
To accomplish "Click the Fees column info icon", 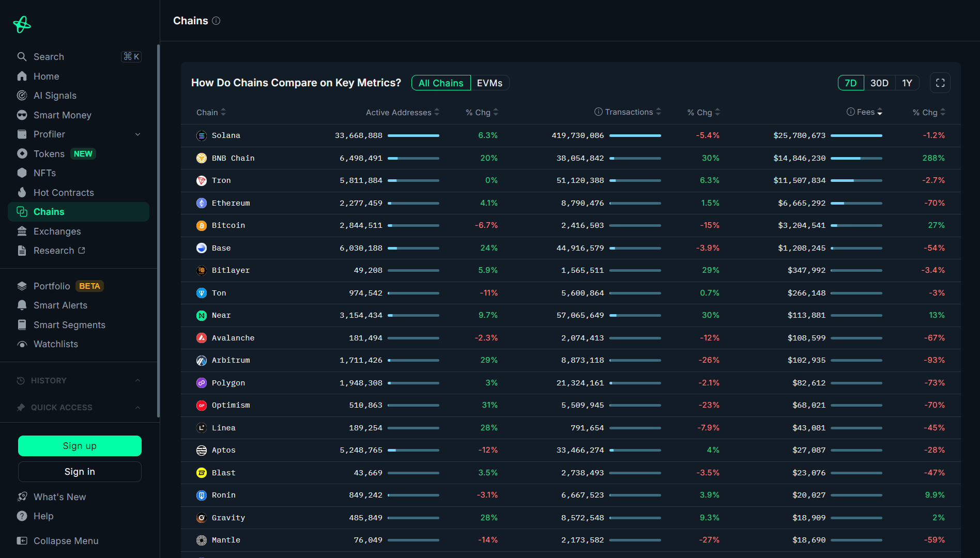I will pos(851,112).
